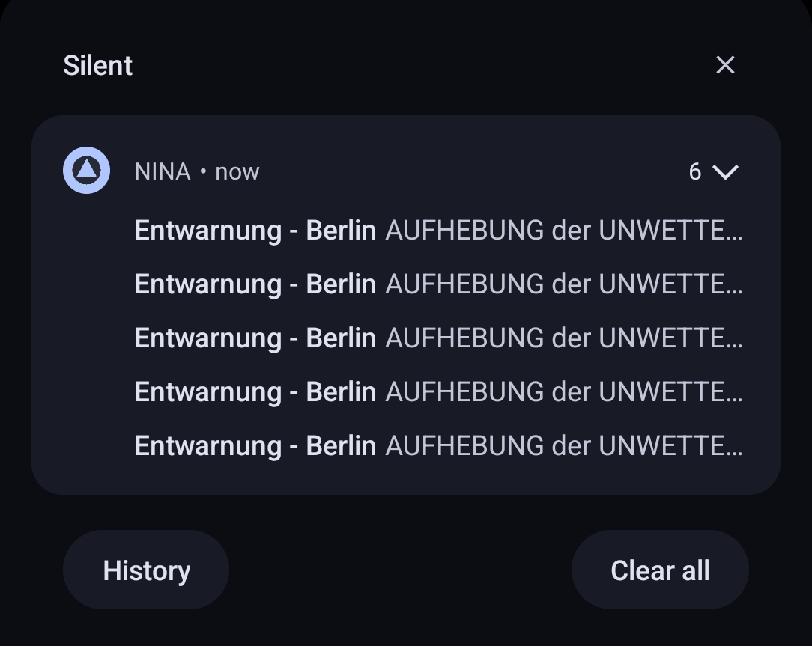812x646 pixels.
Task: Open the third Entwarnung - Berlin notification
Action: 255,338
